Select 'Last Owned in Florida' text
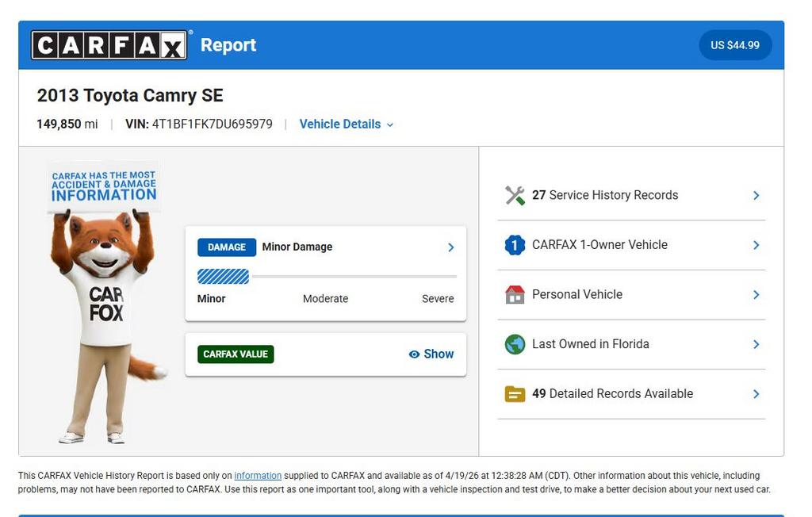This screenshot has width=812, height=517. [x=590, y=344]
